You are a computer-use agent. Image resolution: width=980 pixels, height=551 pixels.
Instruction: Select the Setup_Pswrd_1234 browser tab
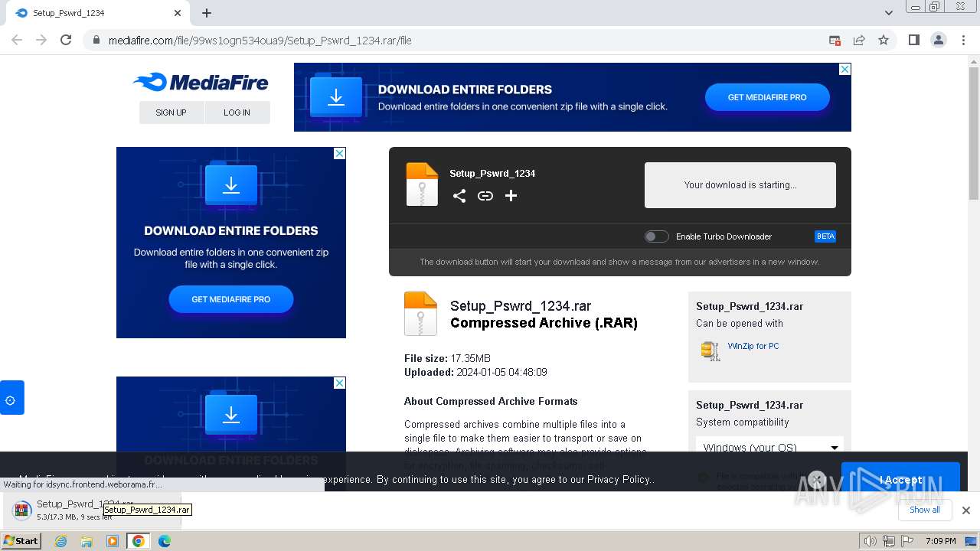tap(100, 13)
